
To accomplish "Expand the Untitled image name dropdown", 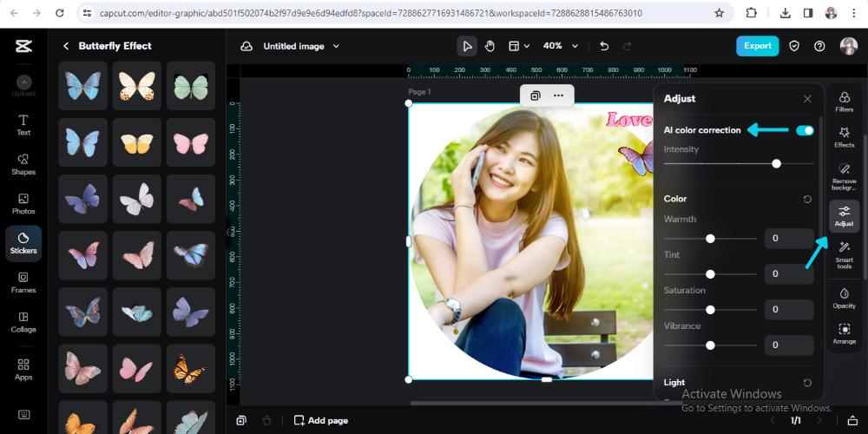I will pyautogui.click(x=335, y=47).
